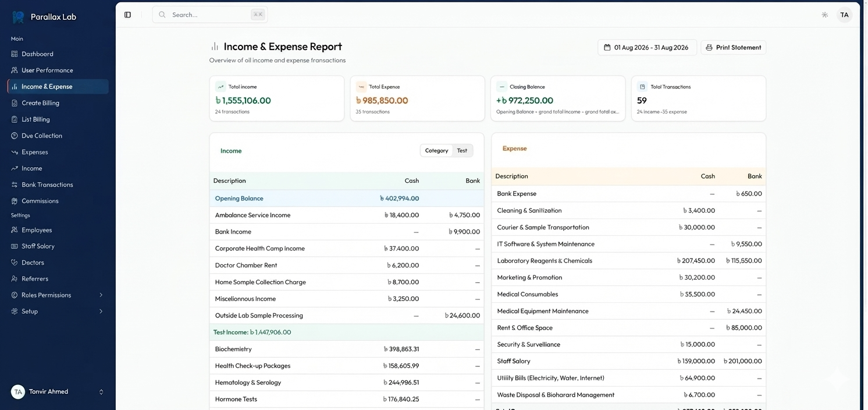Click the Opening Balance income row
This screenshot has height=410, width=868.
347,199
